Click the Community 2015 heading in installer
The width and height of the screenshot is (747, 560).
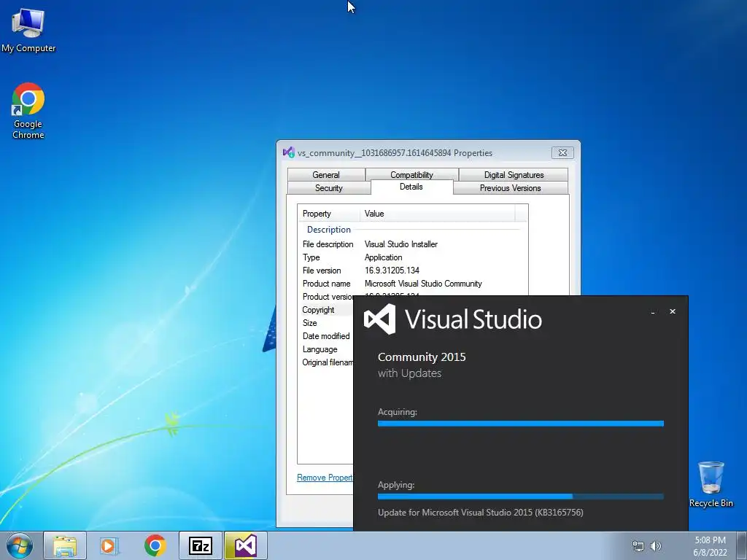pos(422,357)
